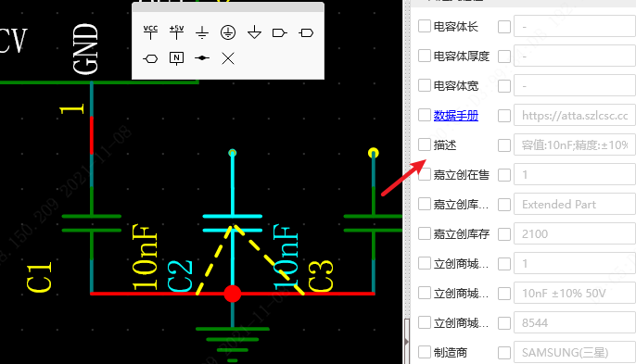Collapse the right panel via side arrow

point(406,341)
